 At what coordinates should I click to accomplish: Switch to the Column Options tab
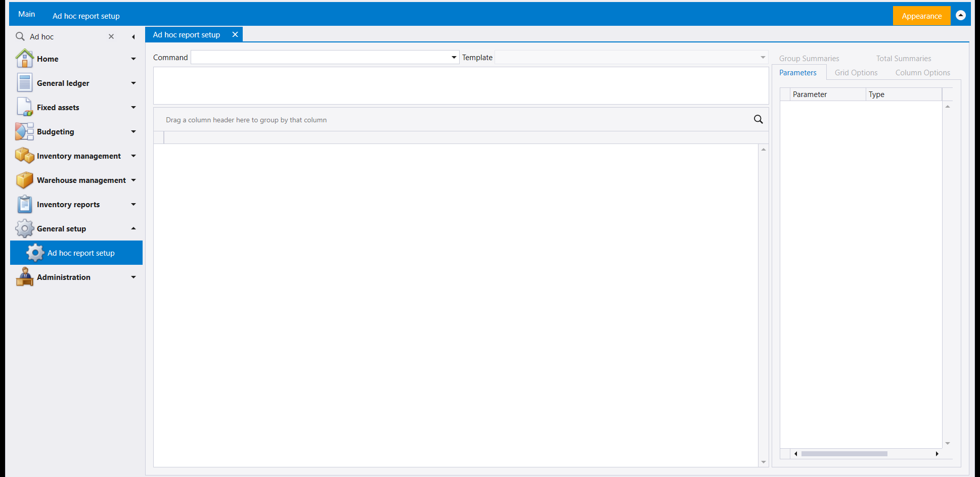pos(923,73)
